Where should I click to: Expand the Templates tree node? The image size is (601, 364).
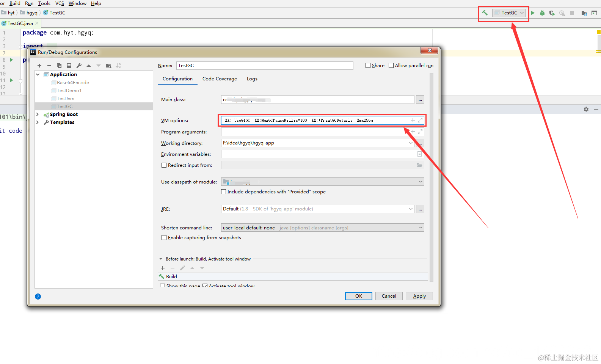click(38, 122)
